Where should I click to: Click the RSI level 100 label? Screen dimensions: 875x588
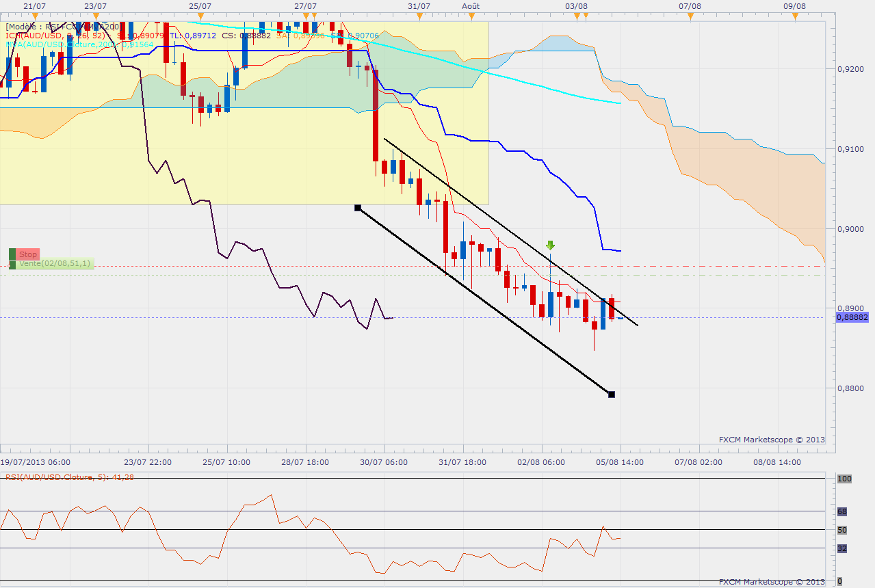[x=844, y=479]
